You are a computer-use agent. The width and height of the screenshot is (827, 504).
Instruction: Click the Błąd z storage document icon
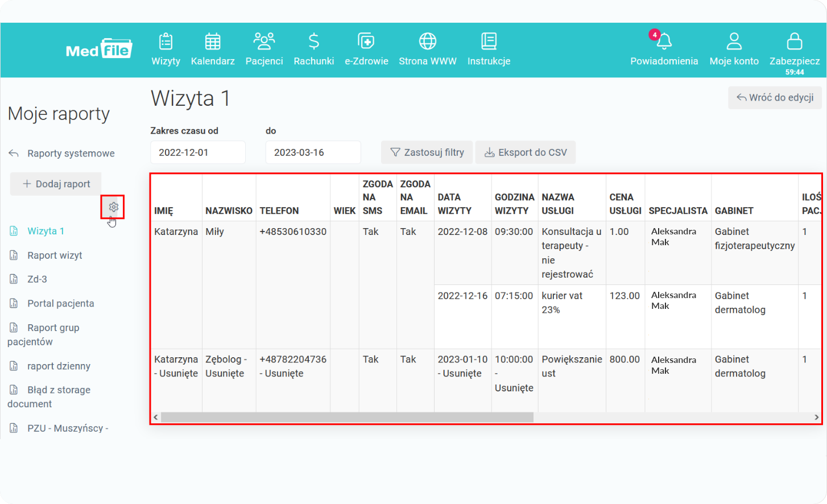coord(14,390)
